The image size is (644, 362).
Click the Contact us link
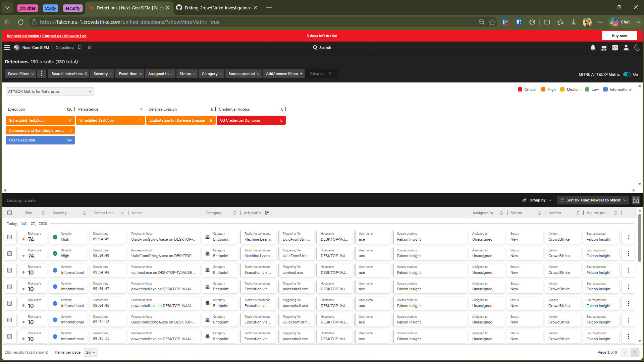[52, 36]
